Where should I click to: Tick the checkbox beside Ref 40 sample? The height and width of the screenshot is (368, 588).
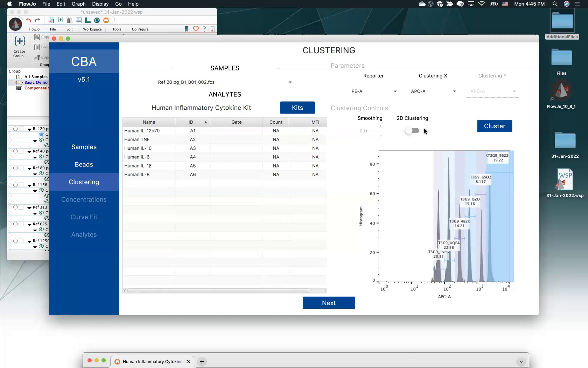(21, 151)
